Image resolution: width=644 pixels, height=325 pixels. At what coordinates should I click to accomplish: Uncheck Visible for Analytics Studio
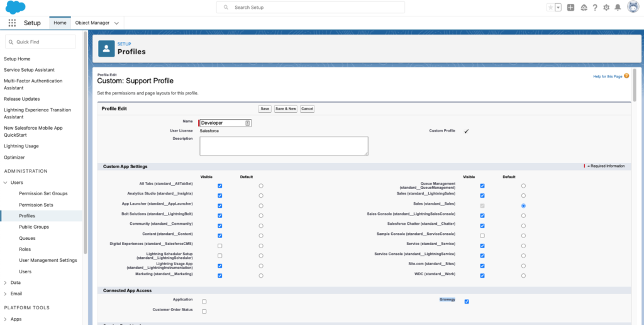[219, 196]
